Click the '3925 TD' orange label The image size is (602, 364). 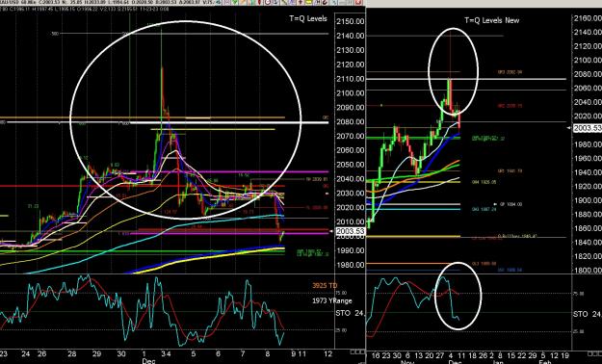point(325,286)
